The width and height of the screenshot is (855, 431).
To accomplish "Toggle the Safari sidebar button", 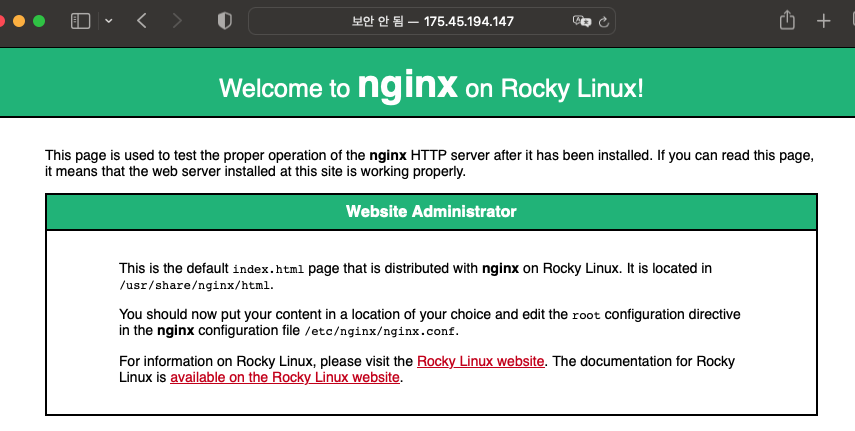I will [80, 21].
